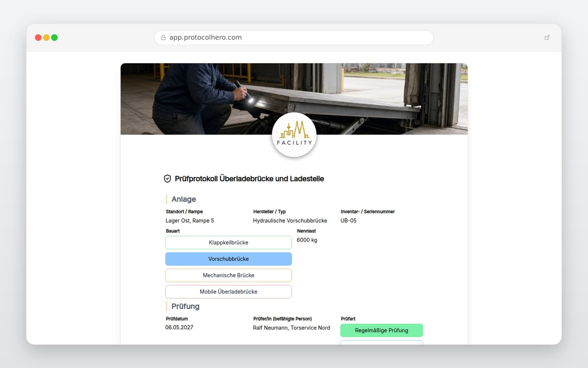
Task: Click the Facility logo circle
Action: pyautogui.click(x=294, y=135)
